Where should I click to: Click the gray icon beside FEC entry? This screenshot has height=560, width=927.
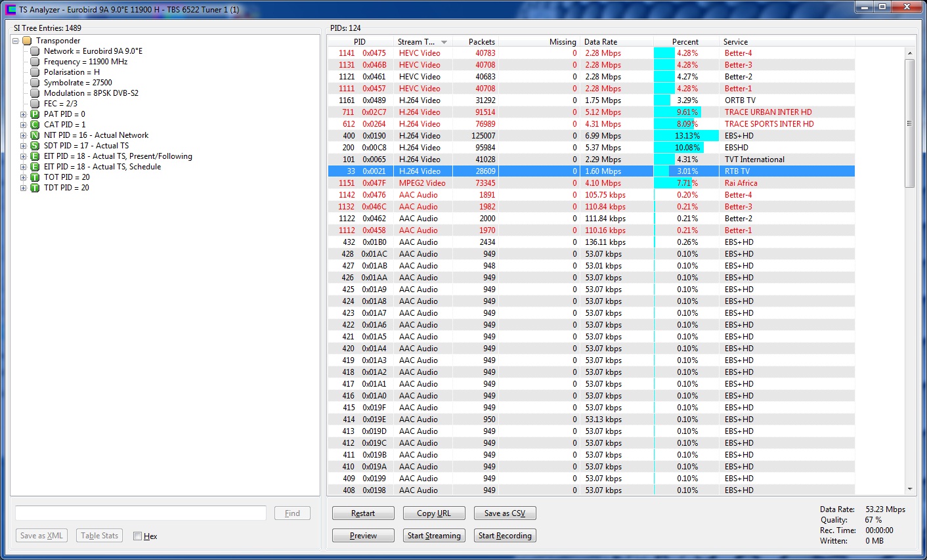point(35,104)
